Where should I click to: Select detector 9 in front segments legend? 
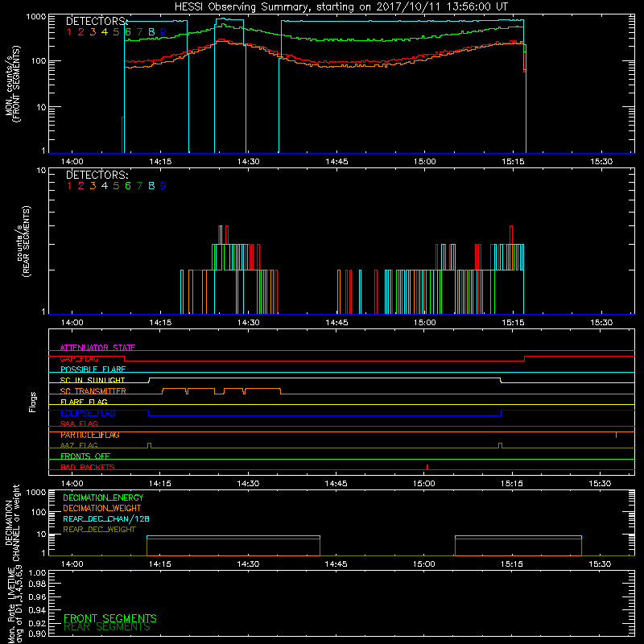[163, 32]
